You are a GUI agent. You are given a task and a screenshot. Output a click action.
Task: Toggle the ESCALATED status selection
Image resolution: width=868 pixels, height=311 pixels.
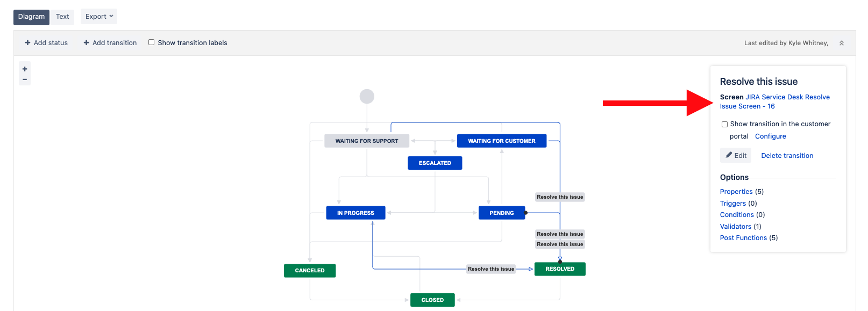[x=435, y=162]
